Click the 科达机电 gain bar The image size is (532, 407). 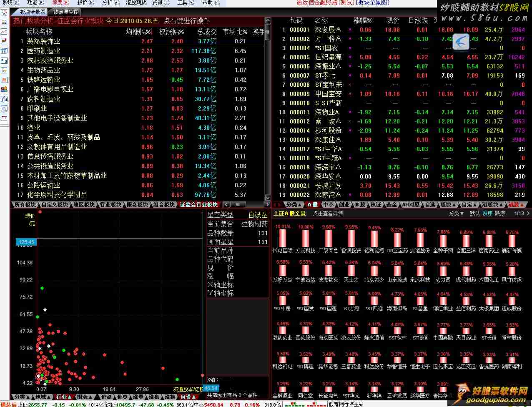283,360
